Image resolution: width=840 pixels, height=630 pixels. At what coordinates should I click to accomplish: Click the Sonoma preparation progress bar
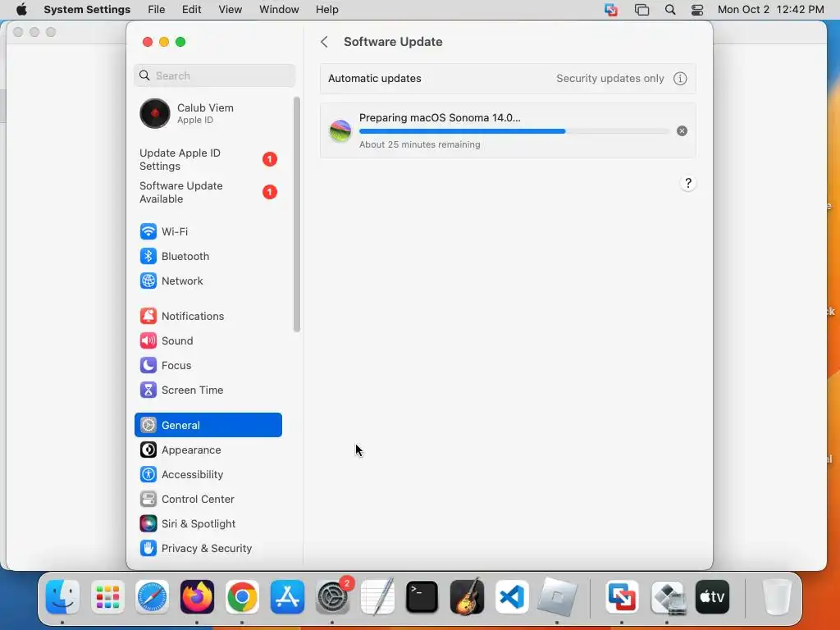point(514,131)
